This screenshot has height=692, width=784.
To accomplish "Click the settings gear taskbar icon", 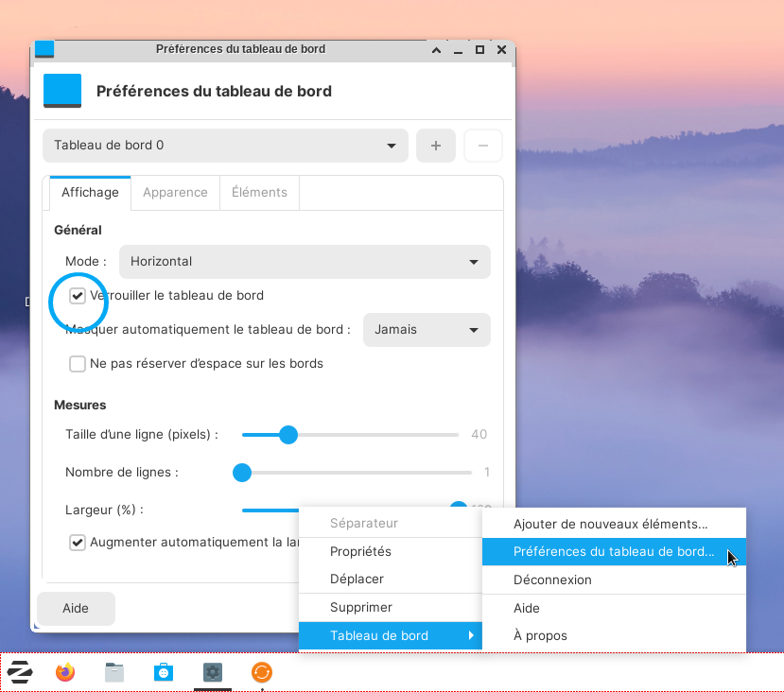I will 213,672.
